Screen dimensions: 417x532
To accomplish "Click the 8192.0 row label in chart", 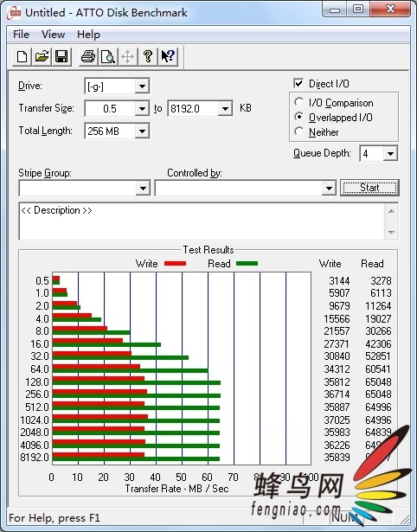I will (x=35, y=457).
